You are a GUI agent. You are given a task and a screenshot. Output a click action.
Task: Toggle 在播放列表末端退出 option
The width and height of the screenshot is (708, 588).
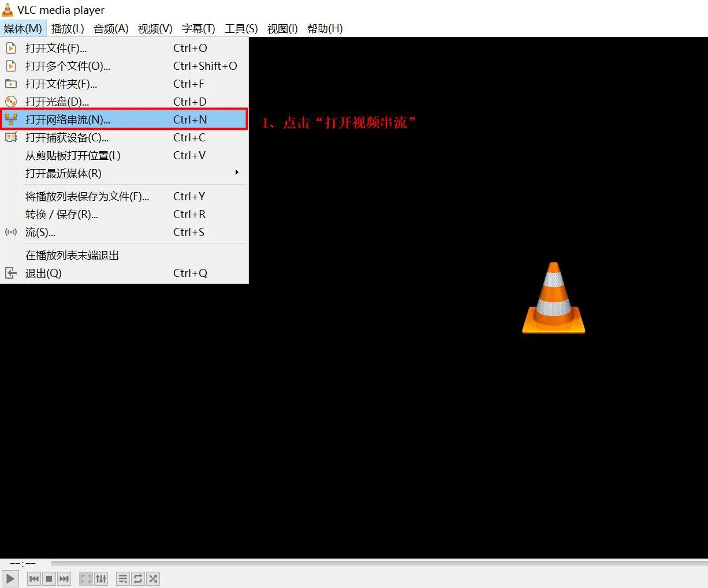72,256
